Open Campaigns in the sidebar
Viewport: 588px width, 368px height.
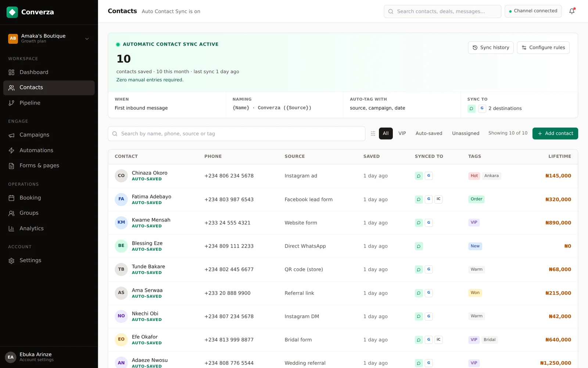[49, 135]
